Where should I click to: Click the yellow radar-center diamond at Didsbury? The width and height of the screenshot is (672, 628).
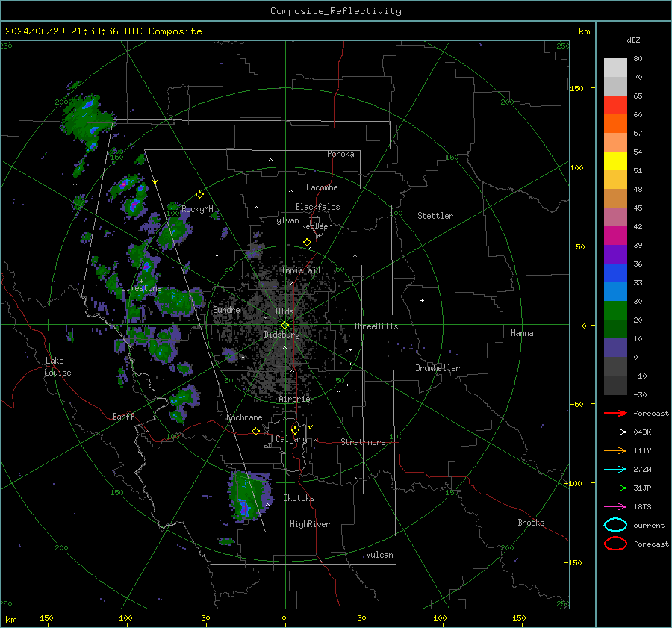pyautogui.click(x=285, y=326)
